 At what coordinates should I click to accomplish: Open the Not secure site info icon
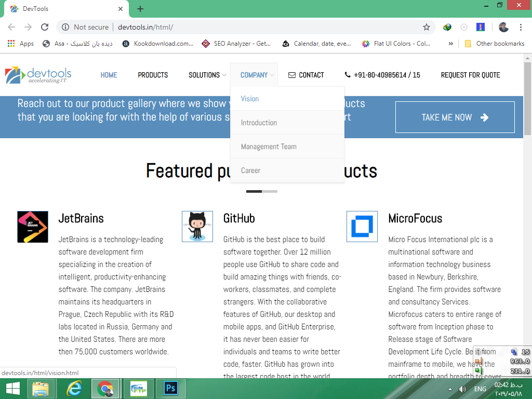point(65,27)
